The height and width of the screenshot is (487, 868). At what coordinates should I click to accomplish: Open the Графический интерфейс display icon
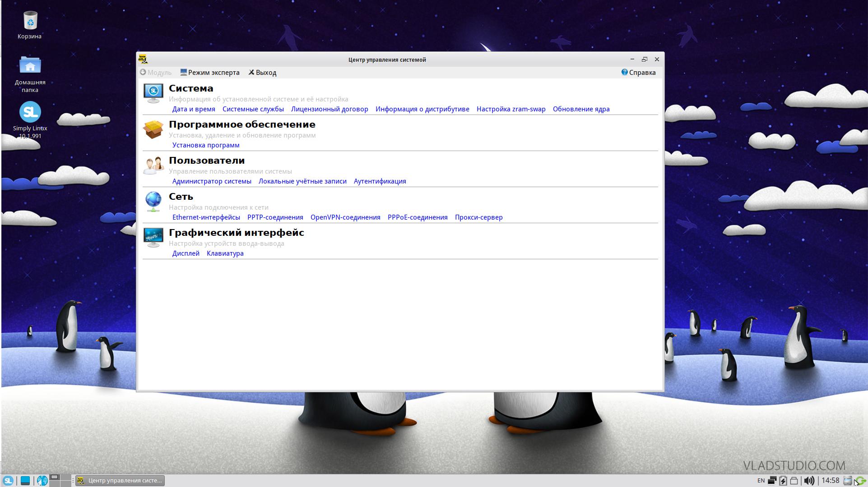pos(153,237)
